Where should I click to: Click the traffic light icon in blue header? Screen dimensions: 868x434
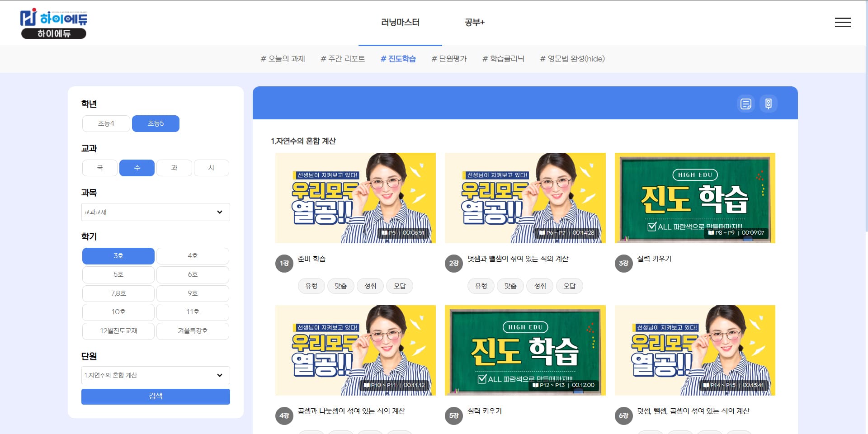[x=768, y=104]
